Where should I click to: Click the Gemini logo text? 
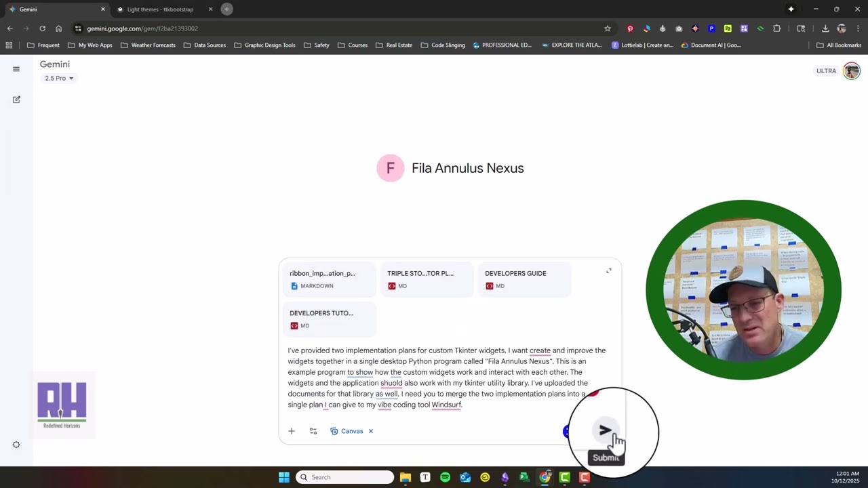pos(55,64)
